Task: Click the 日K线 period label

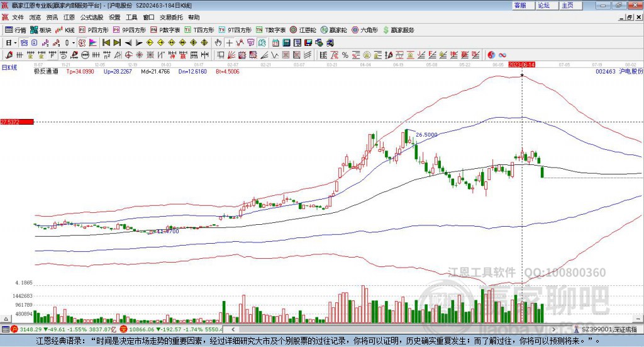Action: [x=9, y=68]
